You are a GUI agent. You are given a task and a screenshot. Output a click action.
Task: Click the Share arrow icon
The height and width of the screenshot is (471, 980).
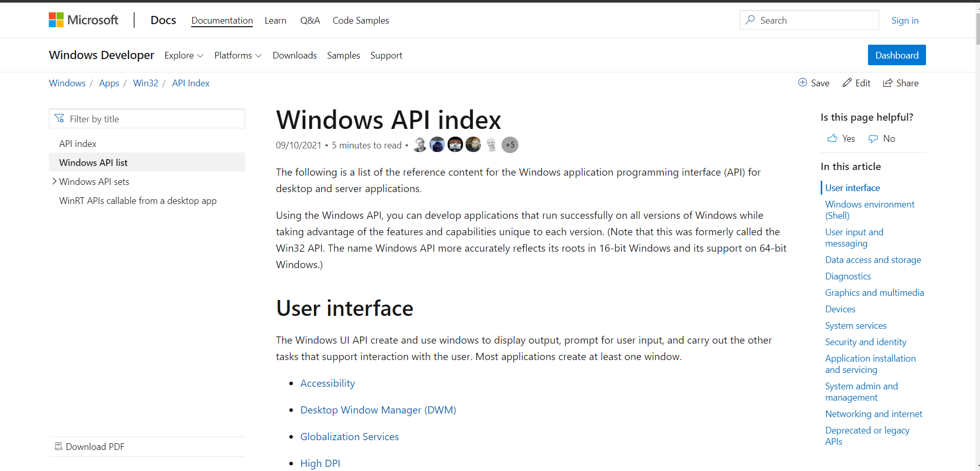click(887, 83)
